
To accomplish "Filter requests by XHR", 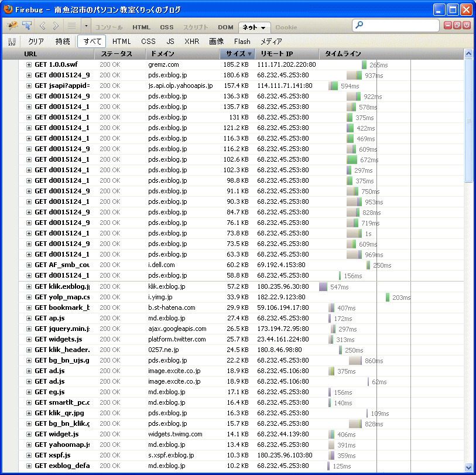I will [x=192, y=42].
